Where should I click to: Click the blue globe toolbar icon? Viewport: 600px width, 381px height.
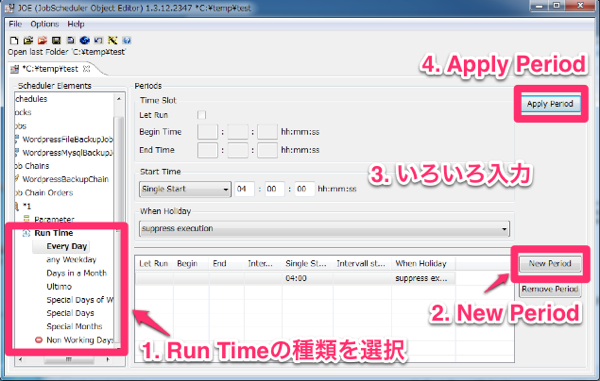pos(85,40)
